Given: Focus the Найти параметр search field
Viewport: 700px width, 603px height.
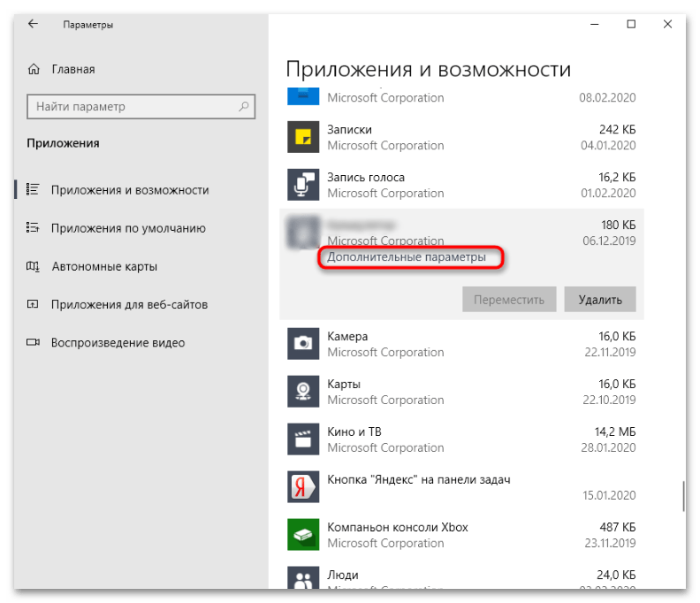Looking at the screenshot, I should (x=141, y=106).
